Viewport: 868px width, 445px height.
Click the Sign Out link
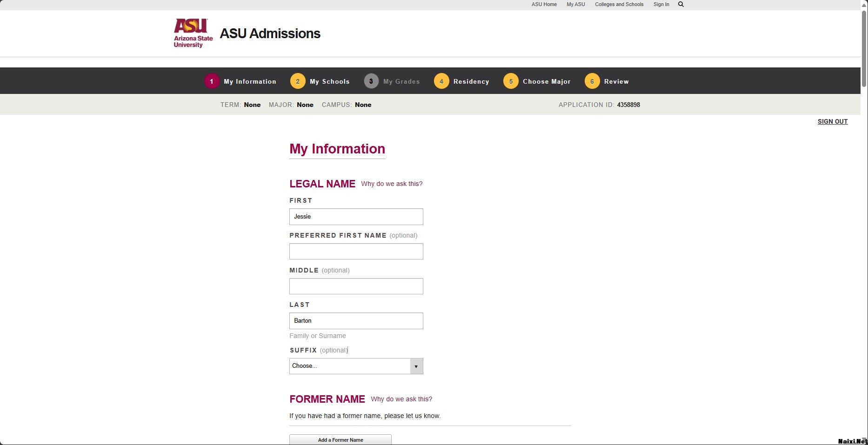pyautogui.click(x=833, y=122)
